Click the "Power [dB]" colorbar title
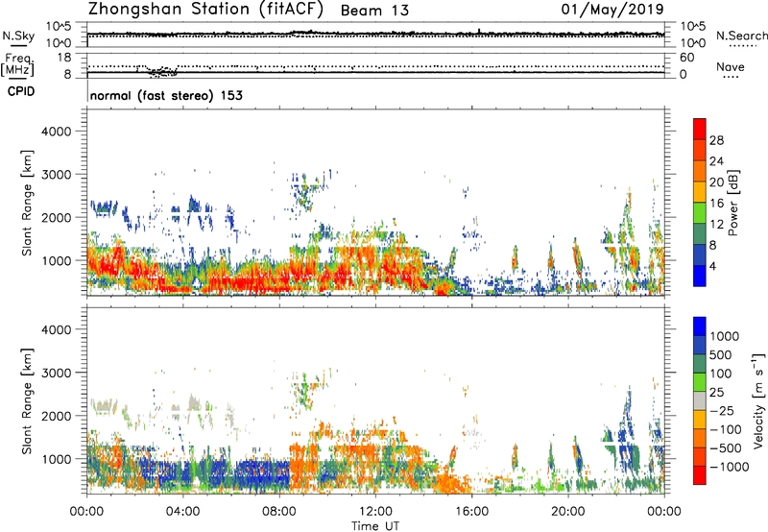The width and height of the screenshot is (768, 532). point(732,203)
